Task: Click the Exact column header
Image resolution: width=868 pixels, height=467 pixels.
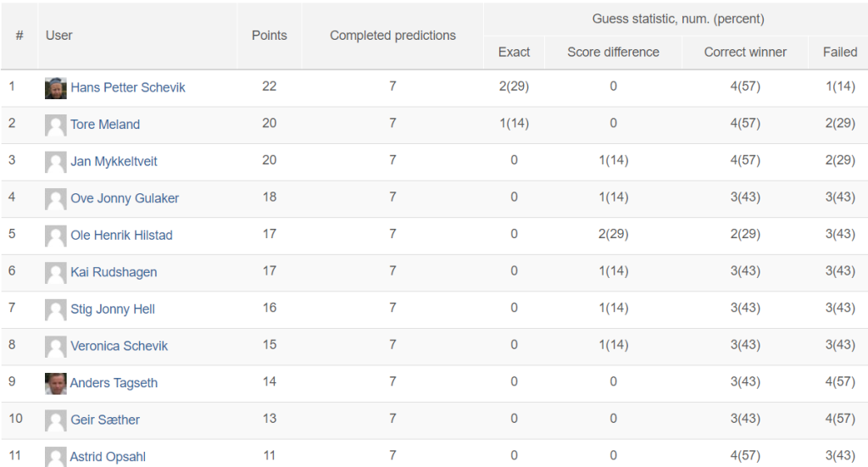Action: tap(514, 52)
